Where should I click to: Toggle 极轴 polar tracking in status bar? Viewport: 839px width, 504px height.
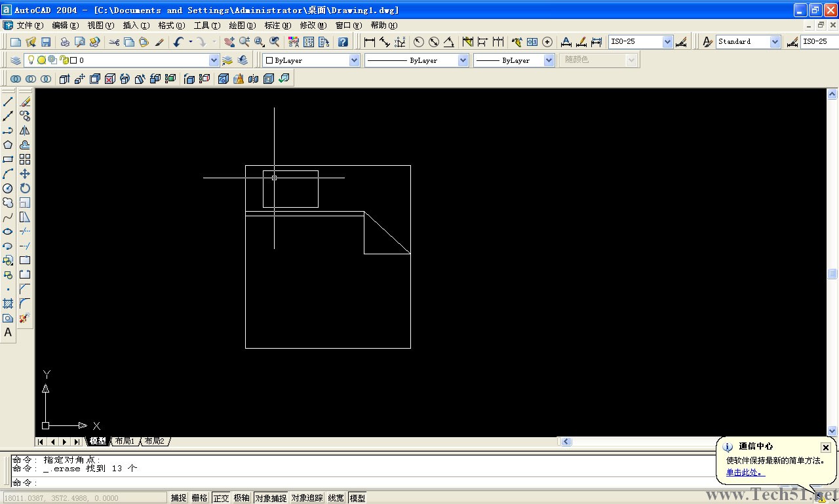point(242,498)
